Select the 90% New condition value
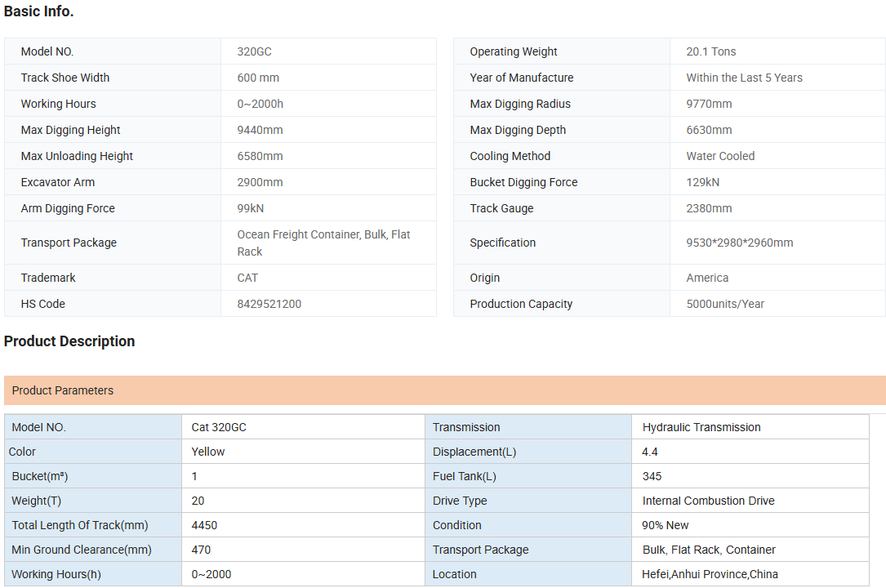Image resolution: width=886 pixels, height=588 pixels. pos(666,525)
